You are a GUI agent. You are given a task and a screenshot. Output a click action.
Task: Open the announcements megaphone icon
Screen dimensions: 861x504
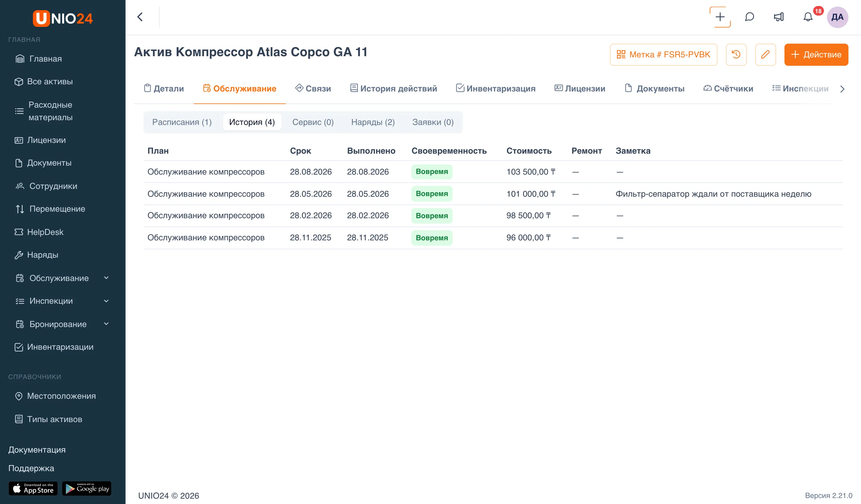779,17
